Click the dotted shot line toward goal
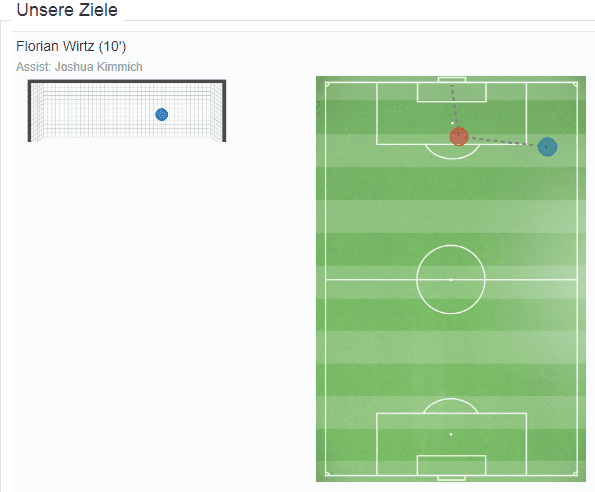595x492 pixels. coord(453,105)
